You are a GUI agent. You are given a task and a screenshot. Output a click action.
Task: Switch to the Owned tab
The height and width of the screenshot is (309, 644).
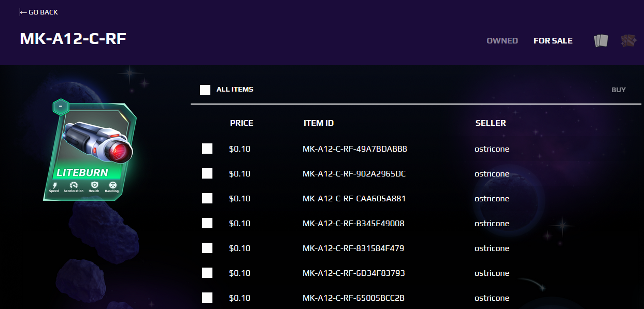pos(502,41)
